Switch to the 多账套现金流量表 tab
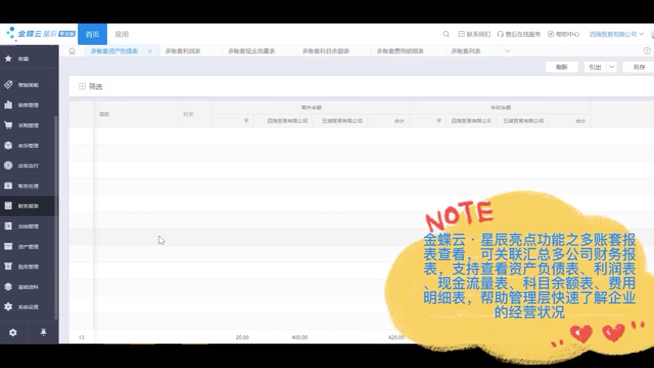Viewport: 654px width, 368px height. 252,51
